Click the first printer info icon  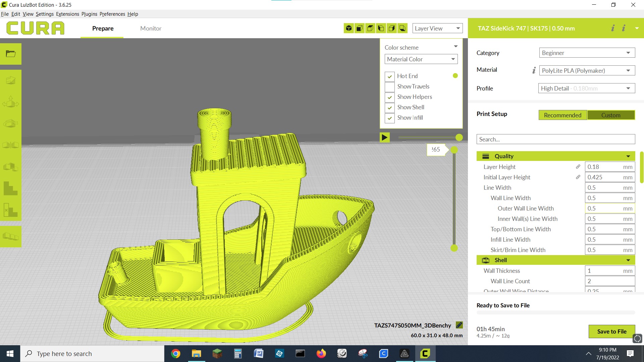click(x=613, y=28)
